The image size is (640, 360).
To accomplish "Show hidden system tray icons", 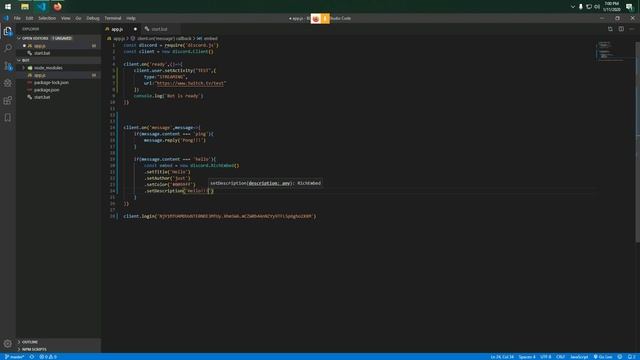I will 573,7.
